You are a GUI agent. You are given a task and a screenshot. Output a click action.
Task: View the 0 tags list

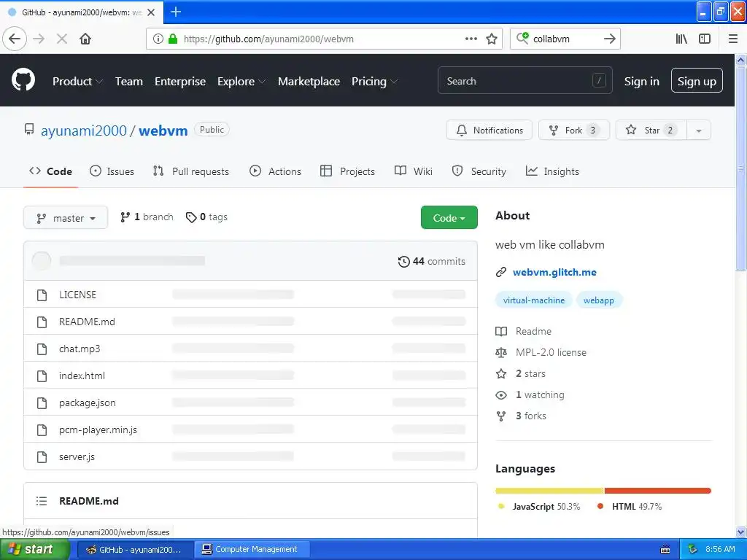[206, 217]
